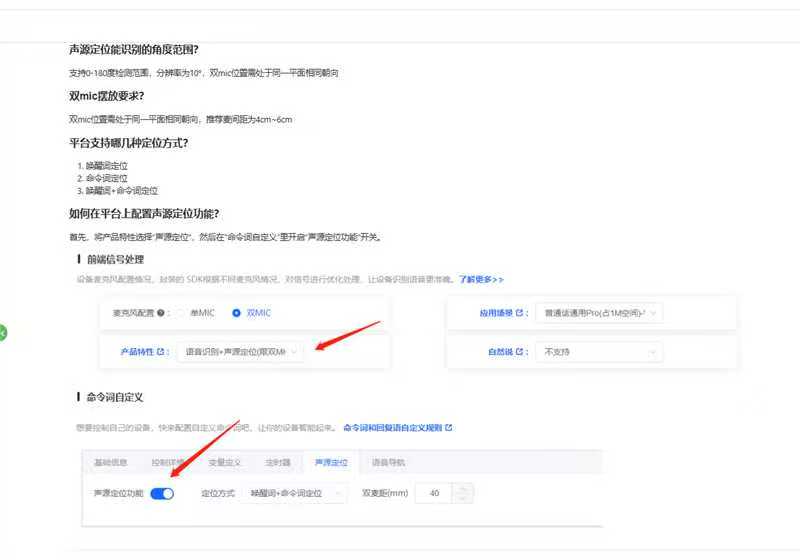Click the sentence about 0-180度 detection range
800x560 pixels.
(204, 73)
